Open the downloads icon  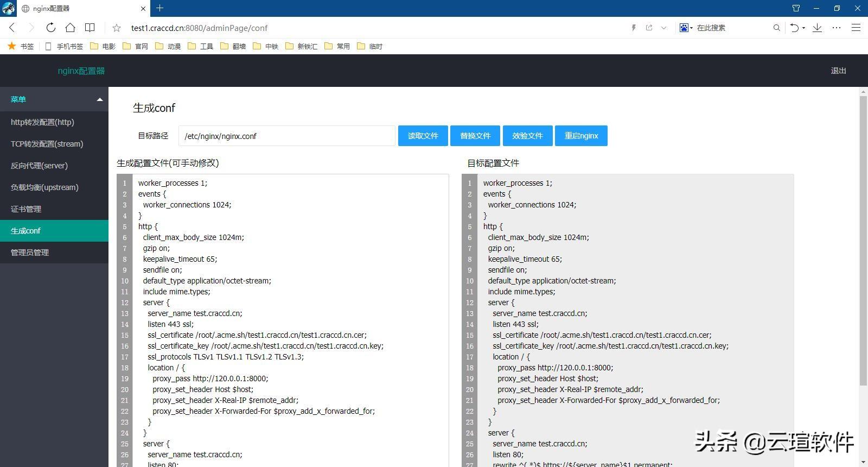pos(817,28)
